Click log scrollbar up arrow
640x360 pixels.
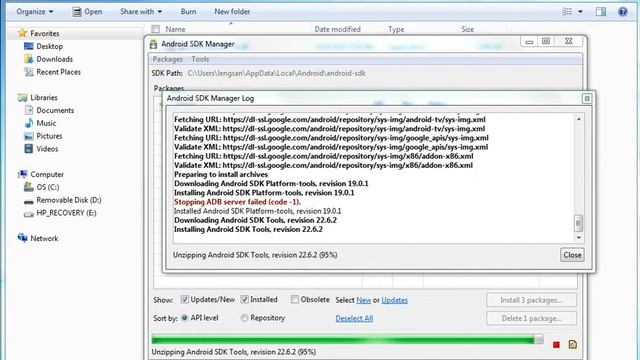[578, 119]
